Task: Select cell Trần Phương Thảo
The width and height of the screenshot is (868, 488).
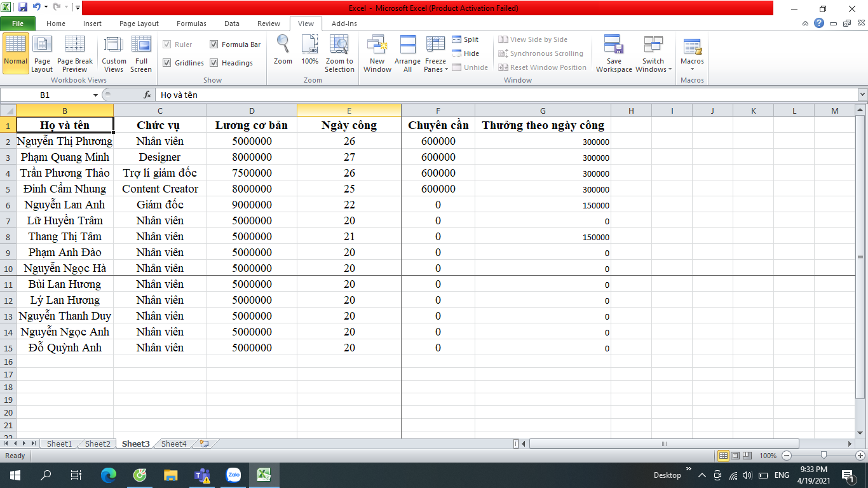Action: [65, 173]
